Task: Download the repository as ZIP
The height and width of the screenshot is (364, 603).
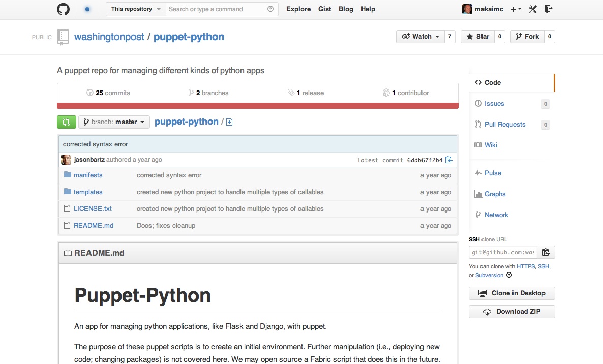Action: click(x=512, y=312)
